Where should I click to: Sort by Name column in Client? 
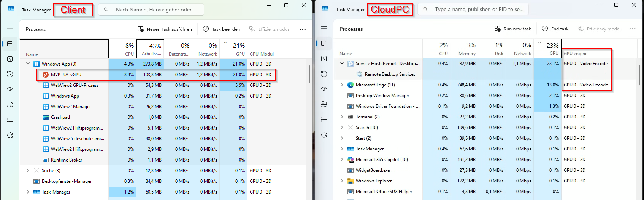coord(64,49)
